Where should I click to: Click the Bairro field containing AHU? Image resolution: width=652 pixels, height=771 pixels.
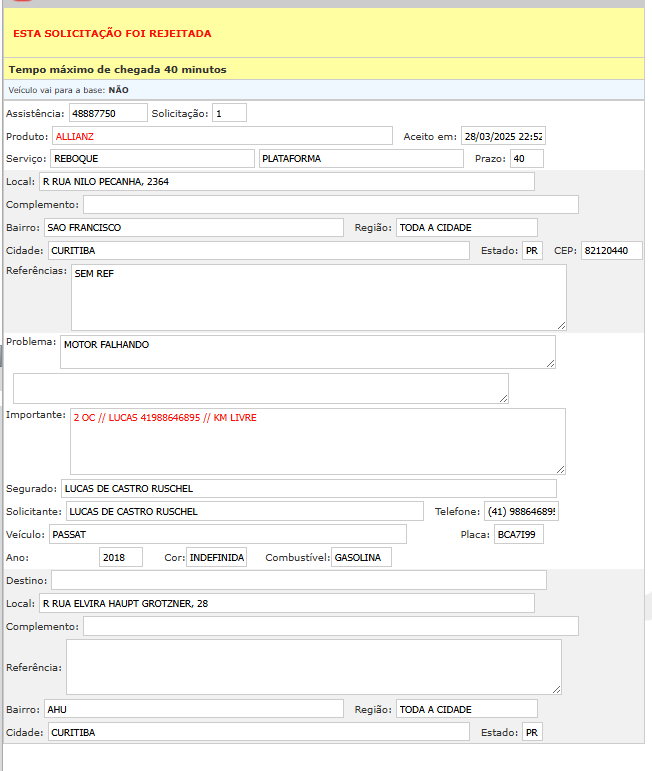[x=193, y=709]
